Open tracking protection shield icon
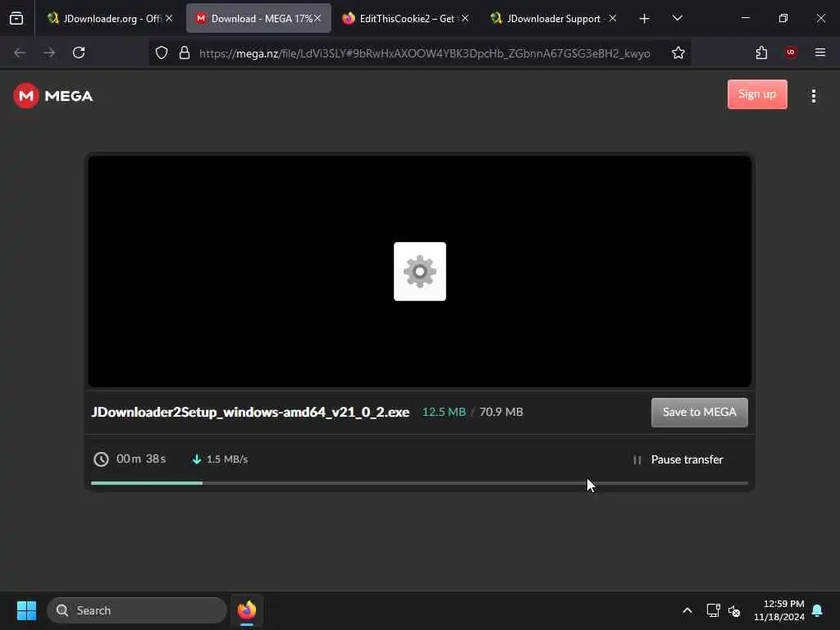This screenshot has height=630, width=840. (x=162, y=52)
